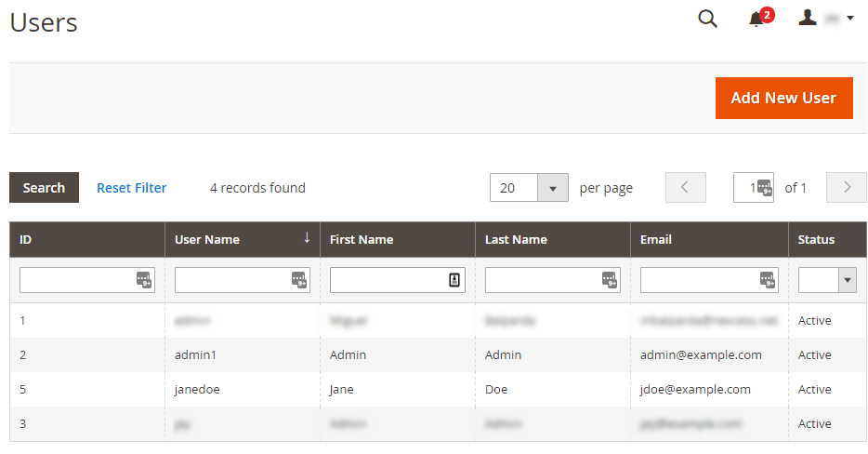
Task: Click the autofill icon in Email filter
Action: [x=767, y=280]
